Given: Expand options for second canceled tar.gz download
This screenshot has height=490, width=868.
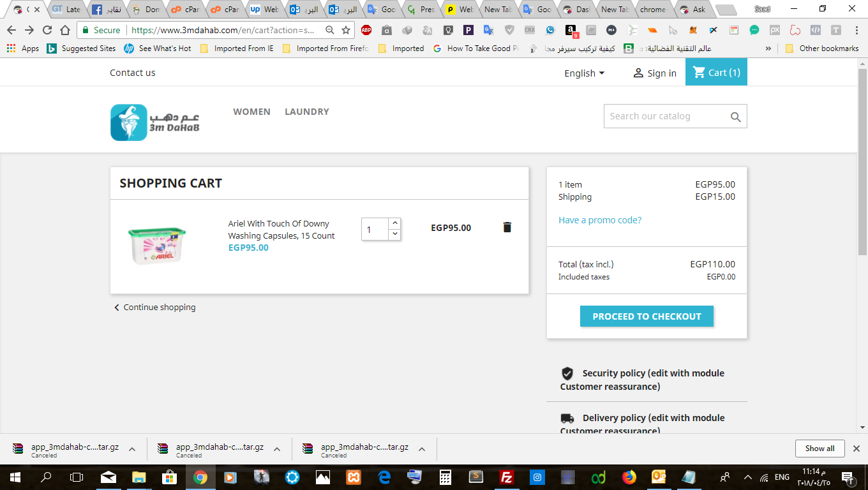Looking at the screenshot, I should [x=277, y=449].
